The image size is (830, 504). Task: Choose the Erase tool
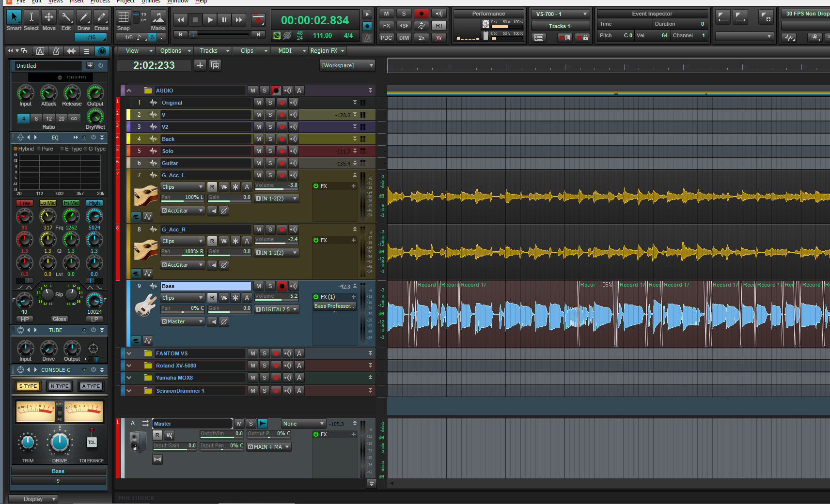pyautogui.click(x=101, y=18)
